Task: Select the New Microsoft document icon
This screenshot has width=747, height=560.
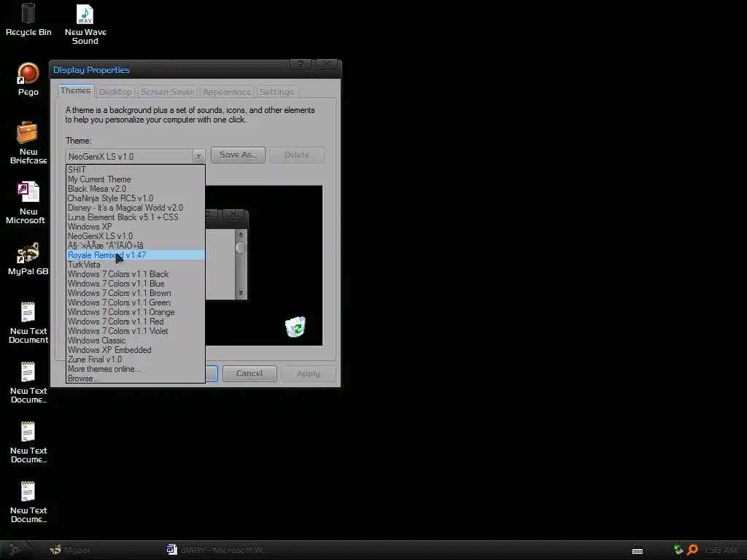Action: pos(28,203)
